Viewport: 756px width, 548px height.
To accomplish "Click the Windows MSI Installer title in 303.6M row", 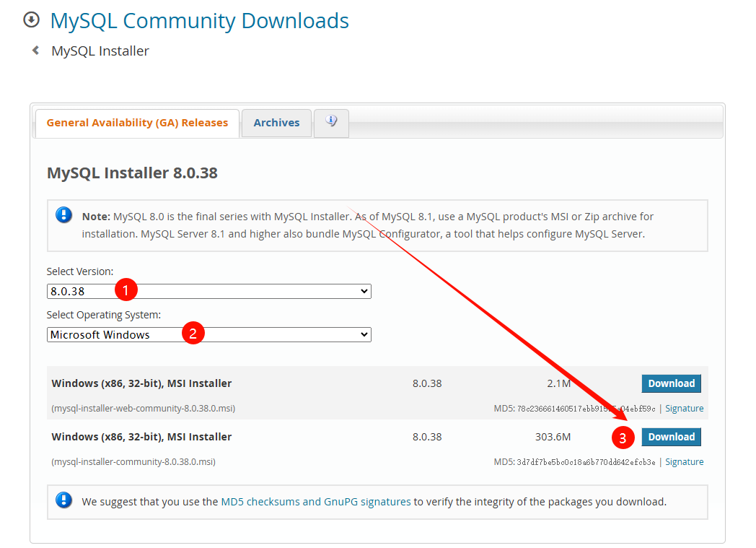I will tap(141, 437).
